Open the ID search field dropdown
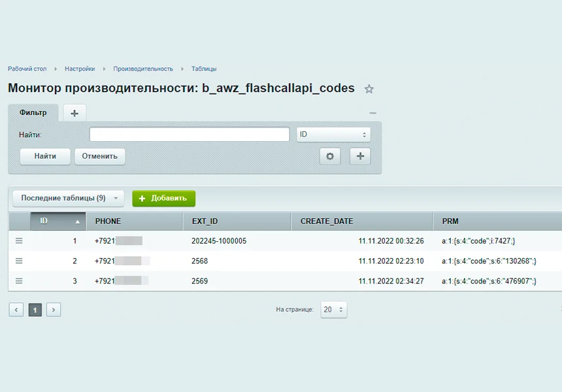 (333, 135)
